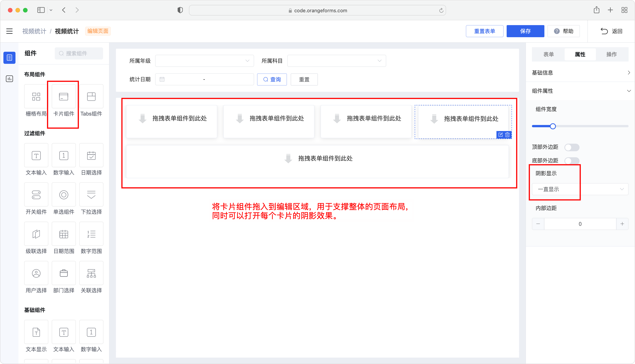Click the 搜索组件 search field
This screenshot has height=364, width=635.
[79, 53]
